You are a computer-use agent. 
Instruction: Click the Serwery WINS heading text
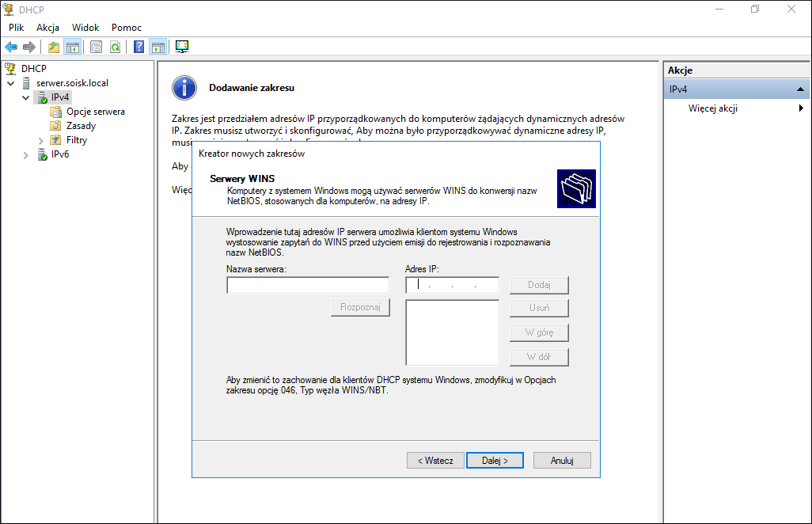pos(242,179)
